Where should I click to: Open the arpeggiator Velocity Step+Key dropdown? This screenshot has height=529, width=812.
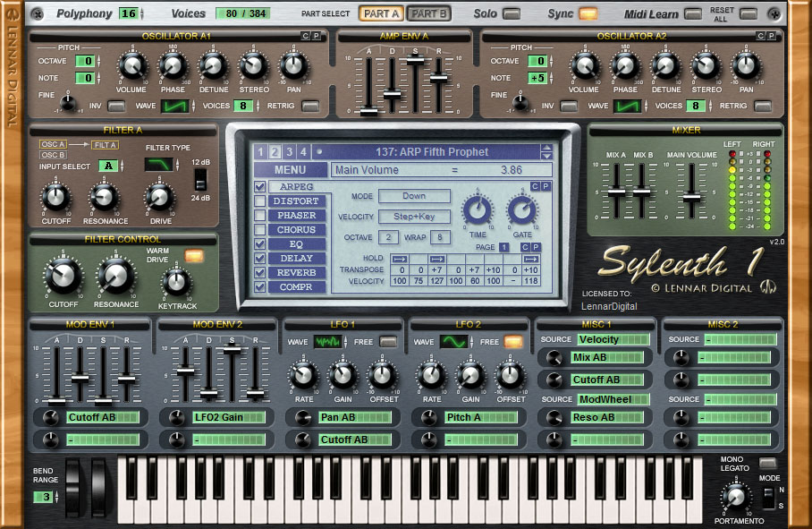click(x=414, y=217)
